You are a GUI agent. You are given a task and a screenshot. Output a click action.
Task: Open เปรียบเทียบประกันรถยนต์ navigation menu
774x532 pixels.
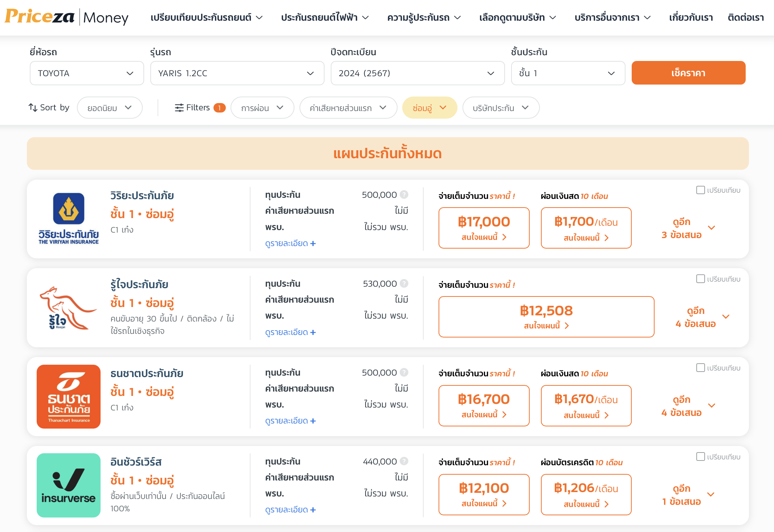tap(206, 17)
